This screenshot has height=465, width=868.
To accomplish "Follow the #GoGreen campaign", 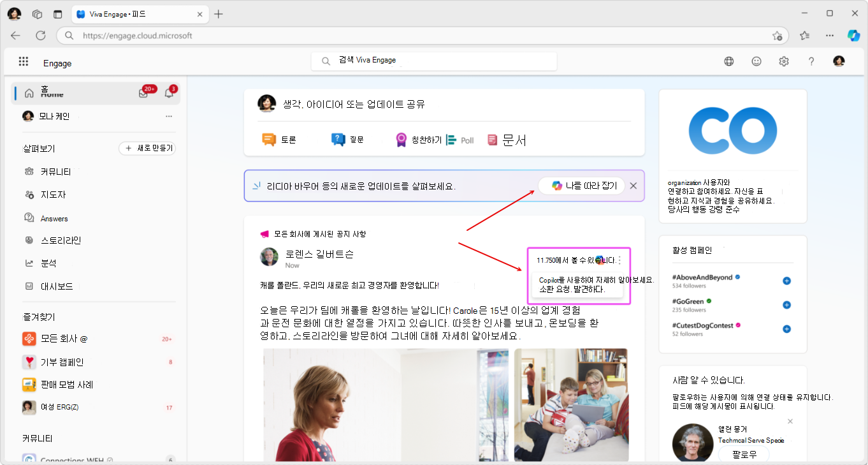I will tap(786, 305).
